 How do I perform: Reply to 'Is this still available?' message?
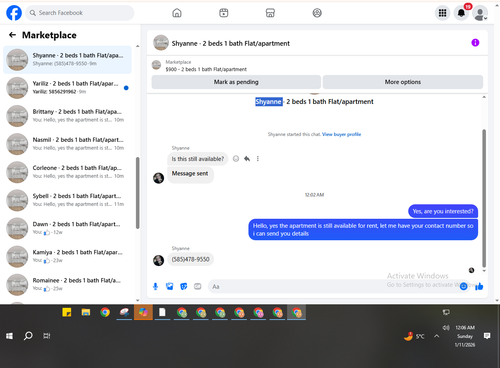[x=247, y=159]
